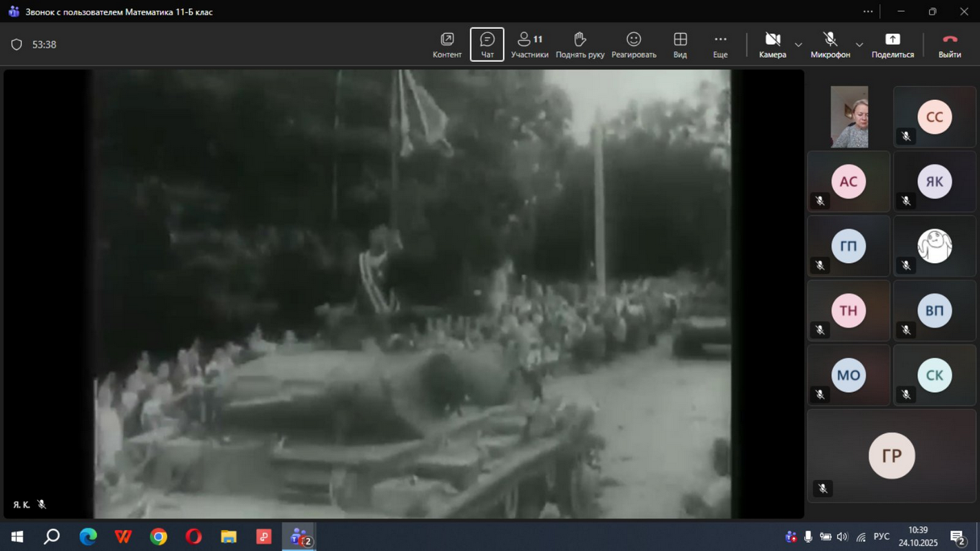Image resolution: width=980 pixels, height=551 pixels.
Task: Raise hand with Поднять руку
Action: [580, 45]
